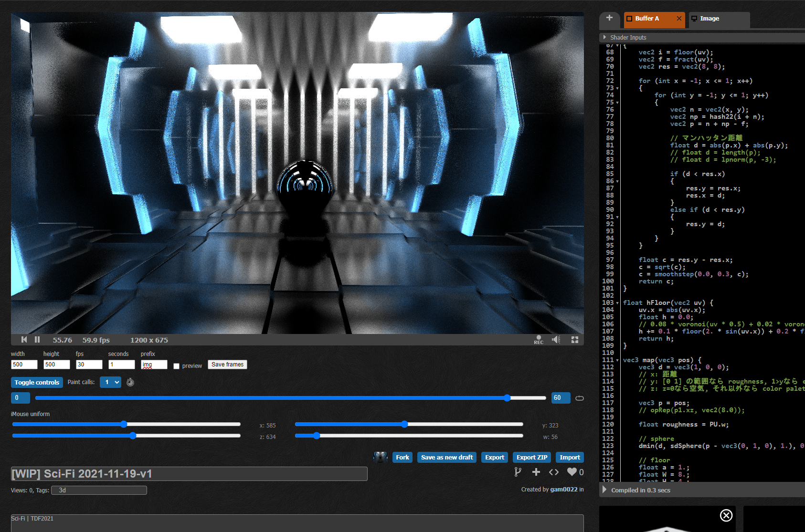Close the Buffer A tab
Image resolution: width=805 pixels, height=532 pixels.
pos(679,19)
